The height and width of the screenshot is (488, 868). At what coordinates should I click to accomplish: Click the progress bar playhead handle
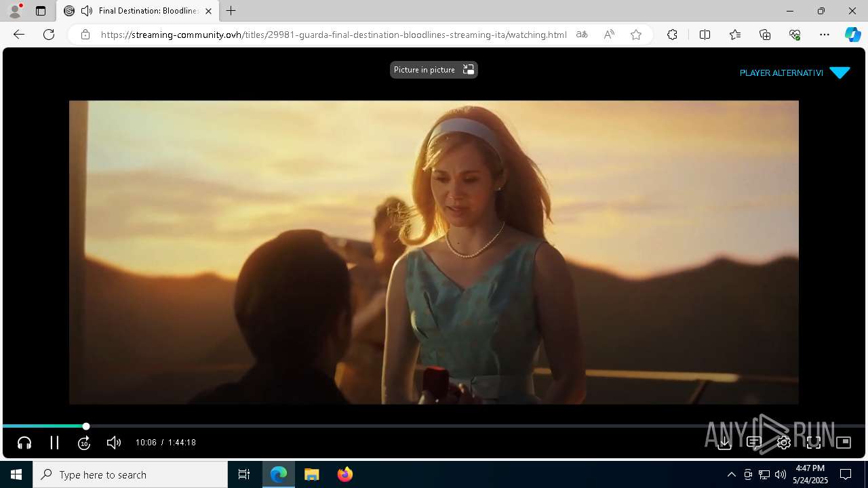coord(86,426)
